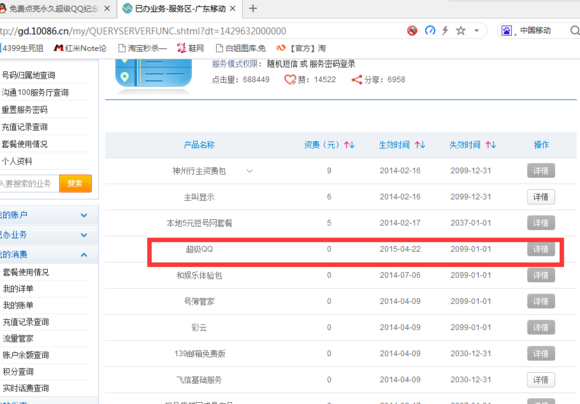
Task: Click 详情 for 本地5元短号网套餐
Action: pyautogui.click(x=541, y=223)
